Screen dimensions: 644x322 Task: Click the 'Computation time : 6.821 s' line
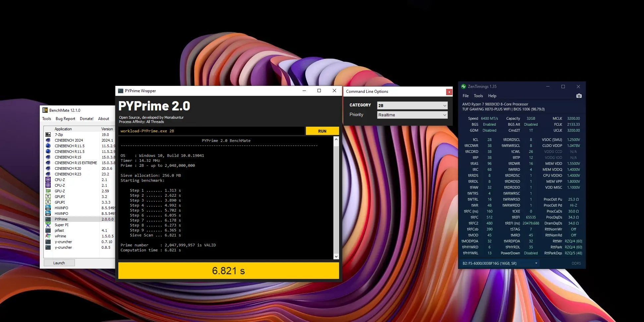pyautogui.click(x=151, y=250)
